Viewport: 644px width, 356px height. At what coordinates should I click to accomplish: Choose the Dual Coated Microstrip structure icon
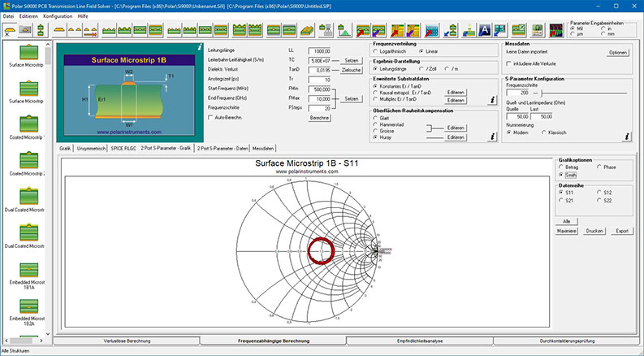click(x=27, y=197)
